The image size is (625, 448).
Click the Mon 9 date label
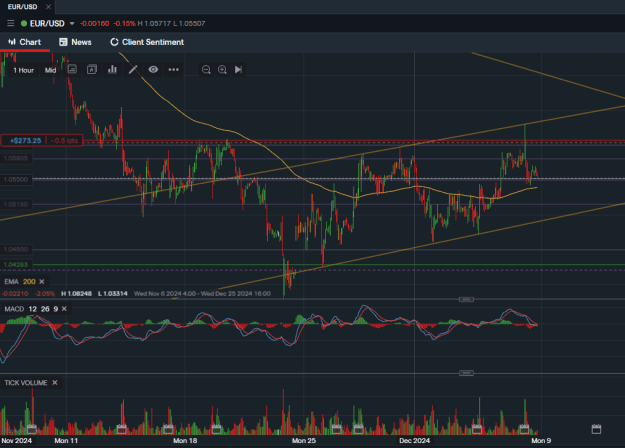pos(541,440)
